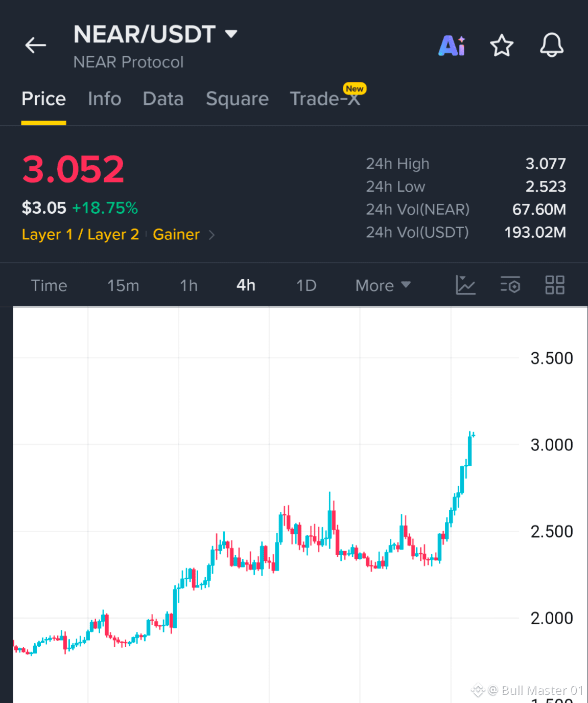Open chart settings icon beside indicators
This screenshot has height=703, width=588.
pyautogui.click(x=510, y=285)
